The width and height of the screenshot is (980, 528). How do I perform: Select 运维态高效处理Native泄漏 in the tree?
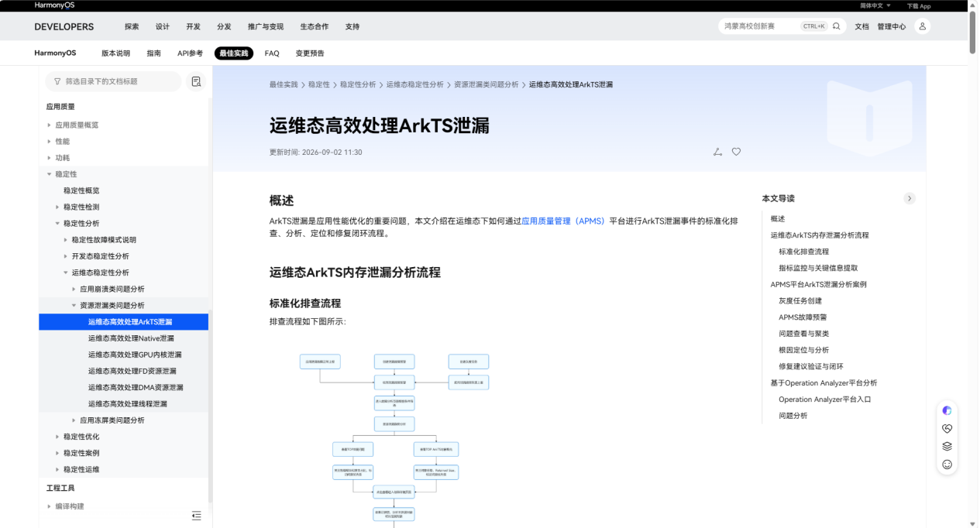[x=131, y=338]
